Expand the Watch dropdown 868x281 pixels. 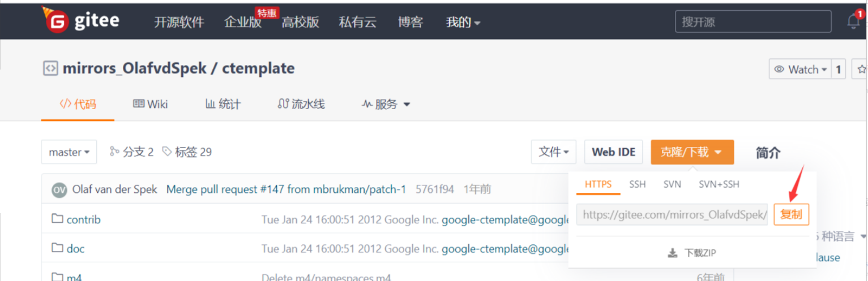[x=800, y=70]
